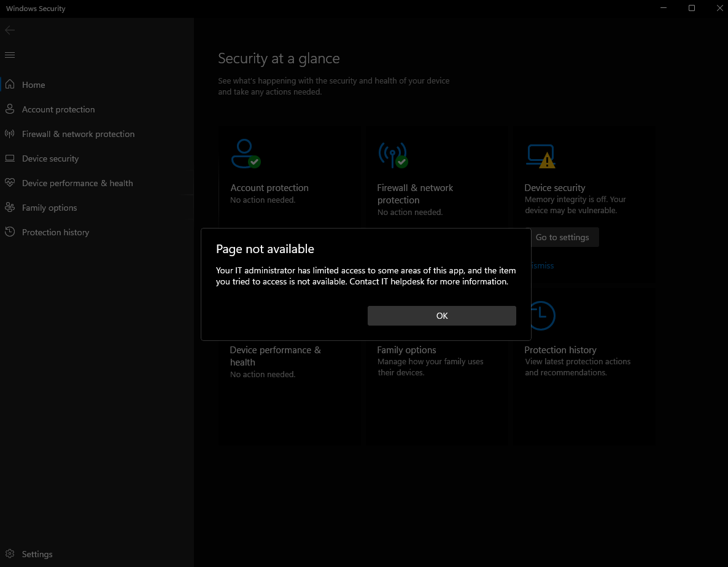
Task: Open Protection history sidebar label
Action: tap(56, 232)
